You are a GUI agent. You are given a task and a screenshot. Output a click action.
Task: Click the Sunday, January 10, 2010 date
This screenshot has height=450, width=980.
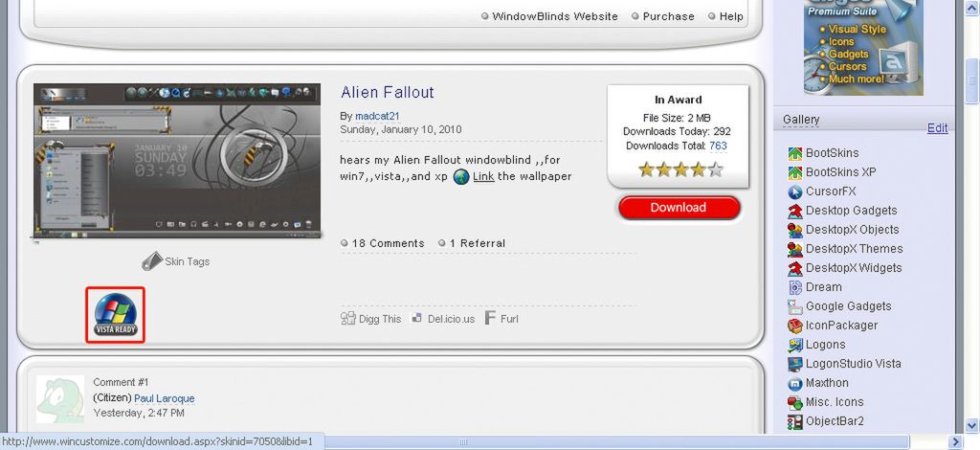401,129
